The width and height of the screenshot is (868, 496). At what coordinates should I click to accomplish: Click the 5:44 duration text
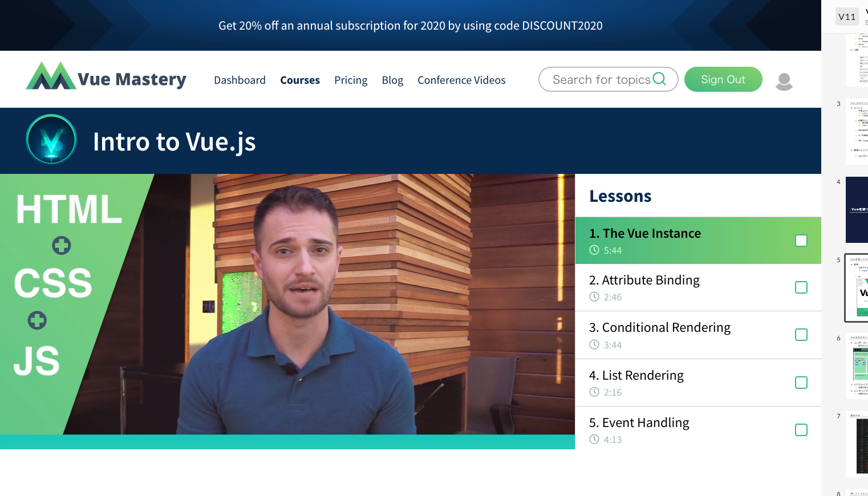[613, 250]
